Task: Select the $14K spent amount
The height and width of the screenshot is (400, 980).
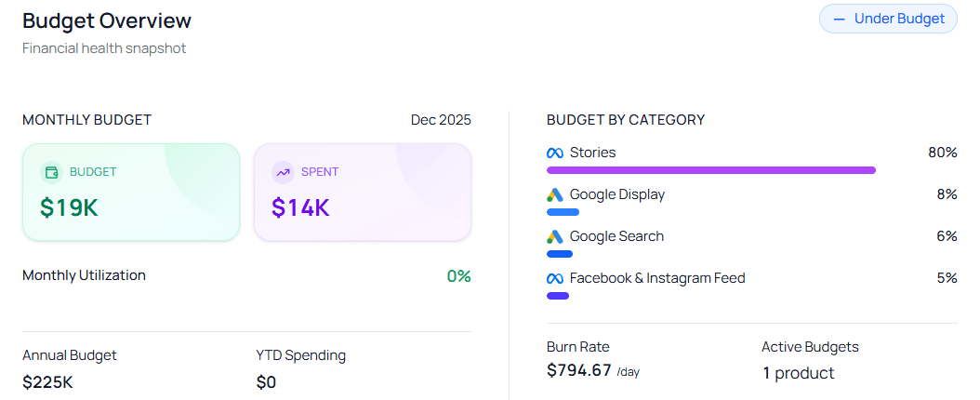Action: point(300,207)
